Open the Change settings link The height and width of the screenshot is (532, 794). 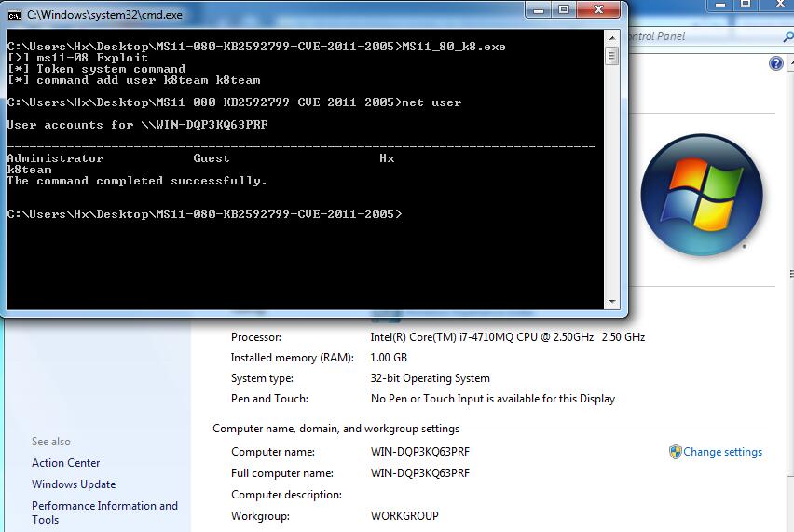point(722,452)
